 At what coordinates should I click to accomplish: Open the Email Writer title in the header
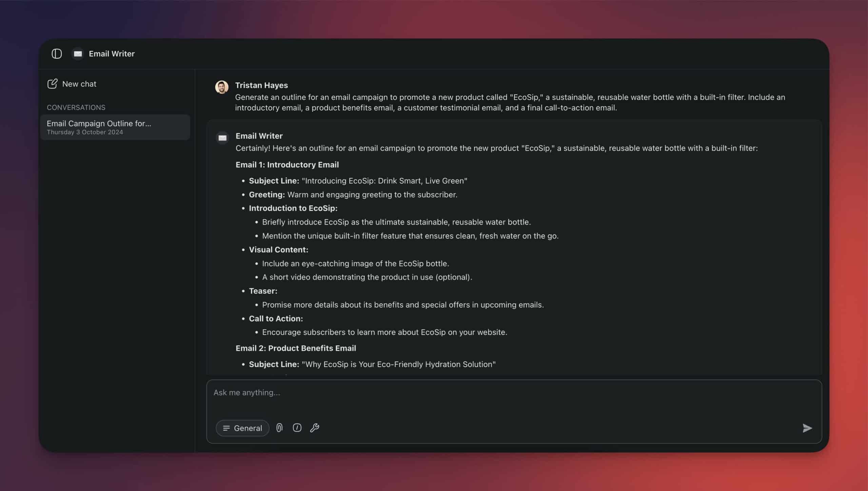point(112,54)
